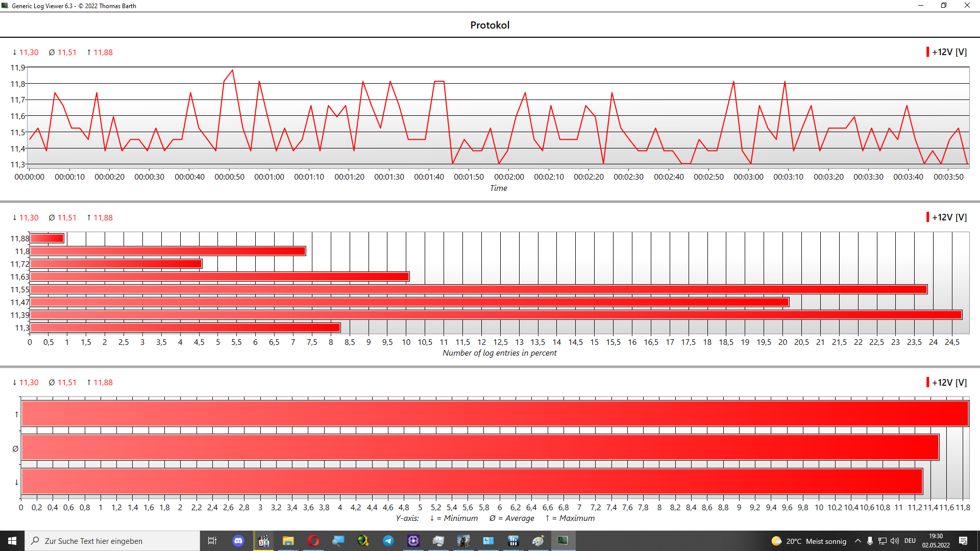Open the clock and date flyout

(x=936, y=541)
